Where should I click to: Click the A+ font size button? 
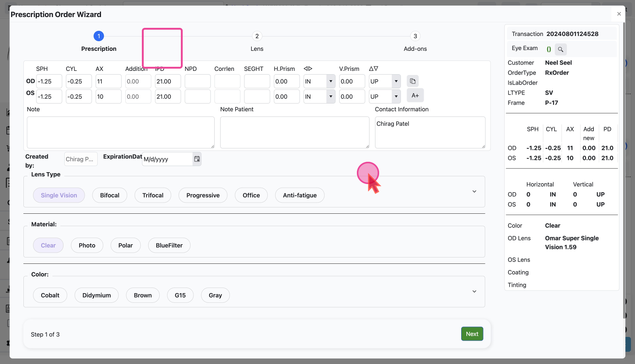(415, 96)
